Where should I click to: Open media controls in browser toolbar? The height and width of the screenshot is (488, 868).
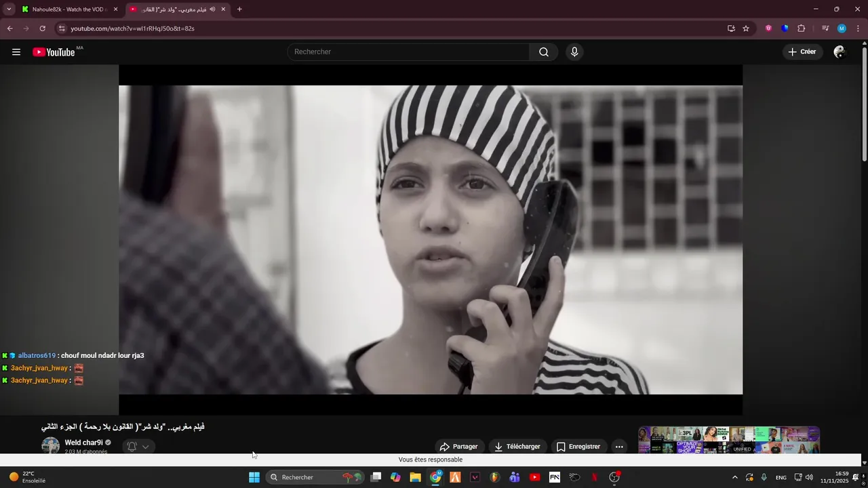pos(825,28)
